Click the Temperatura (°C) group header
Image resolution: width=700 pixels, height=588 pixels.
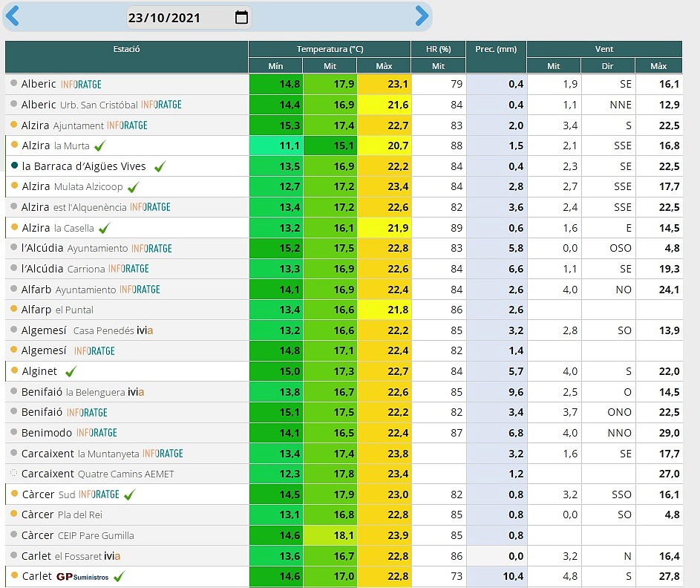tap(330, 49)
